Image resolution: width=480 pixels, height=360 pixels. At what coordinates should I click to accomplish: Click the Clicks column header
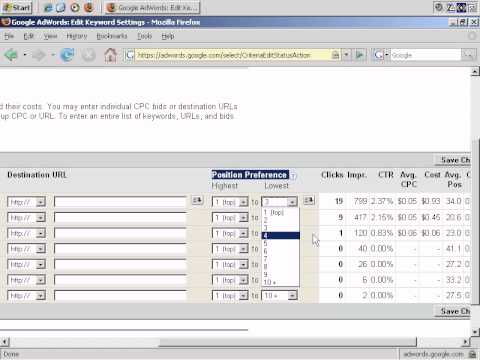(x=332, y=175)
